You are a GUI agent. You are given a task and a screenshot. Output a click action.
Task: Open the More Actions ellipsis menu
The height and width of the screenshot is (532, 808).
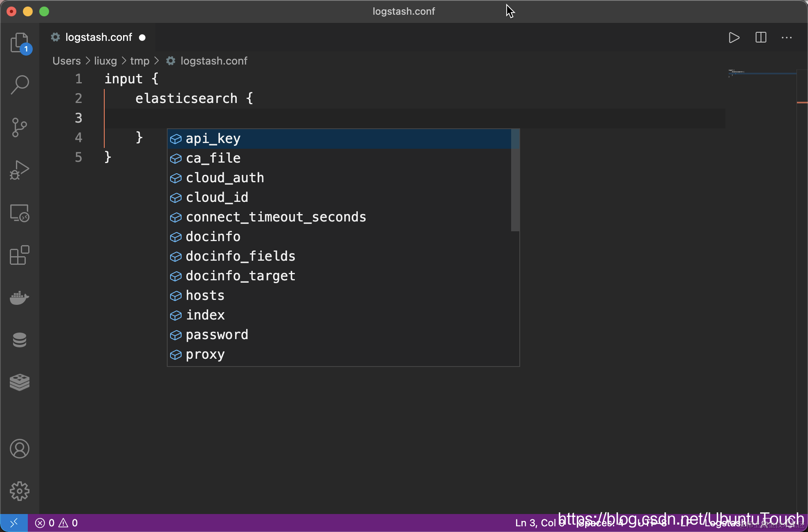tap(787, 38)
